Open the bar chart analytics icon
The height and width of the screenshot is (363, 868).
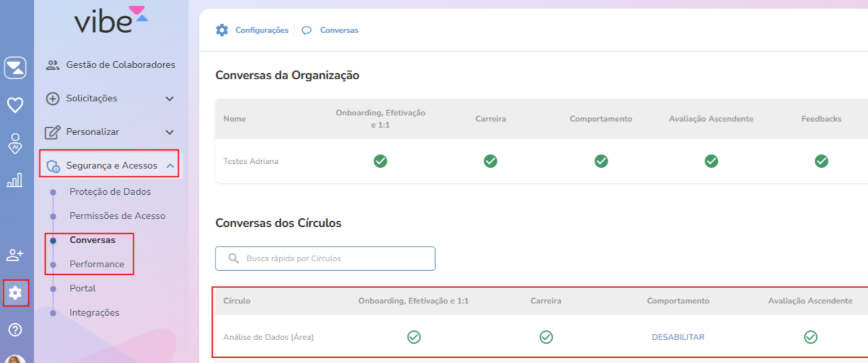(15, 180)
